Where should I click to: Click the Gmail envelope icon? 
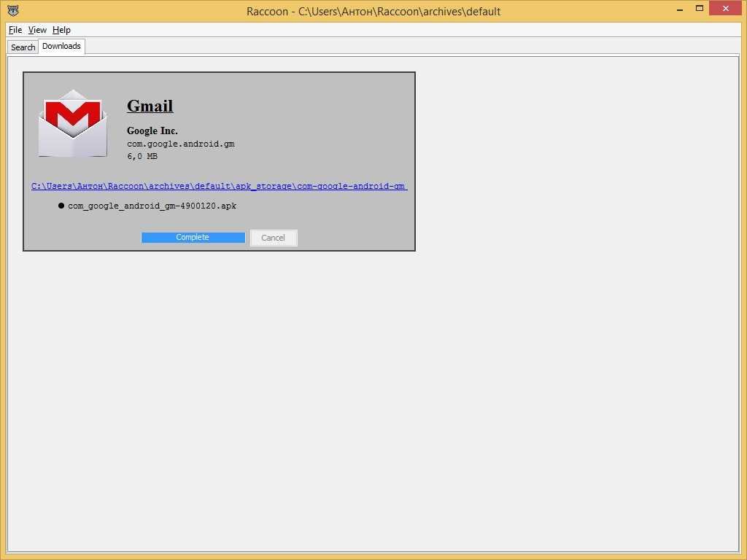pos(72,123)
